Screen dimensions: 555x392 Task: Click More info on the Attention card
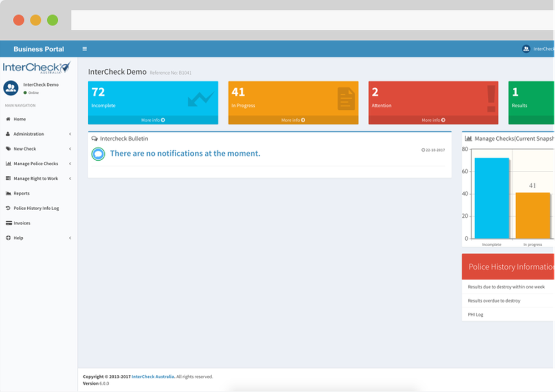(433, 120)
